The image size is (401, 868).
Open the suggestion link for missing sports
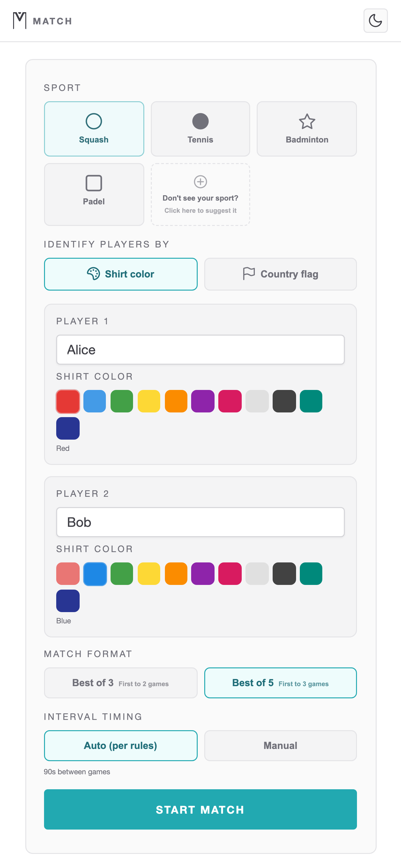(200, 210)
